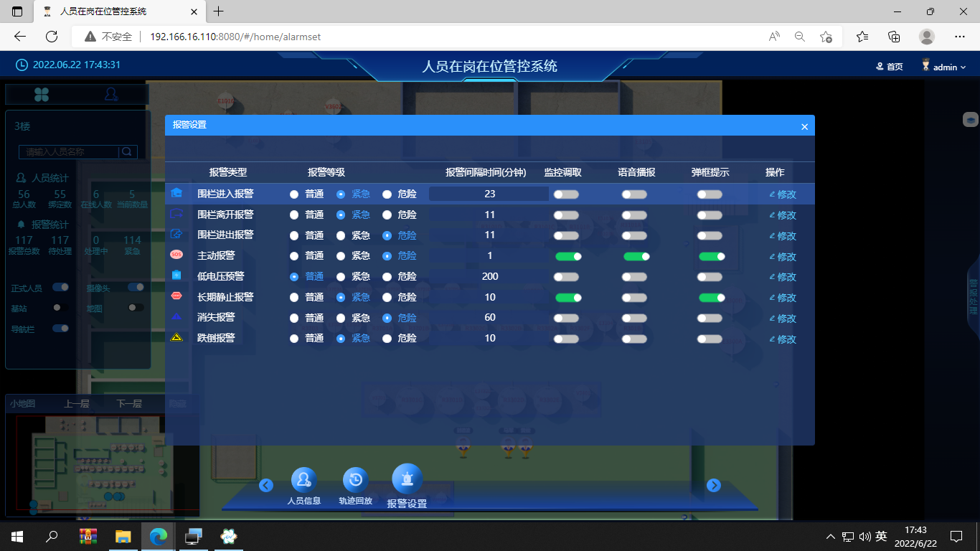This screenshot has width=980, height=551.
Task: Expand the admin user dropdown
Action: (944, 67)
